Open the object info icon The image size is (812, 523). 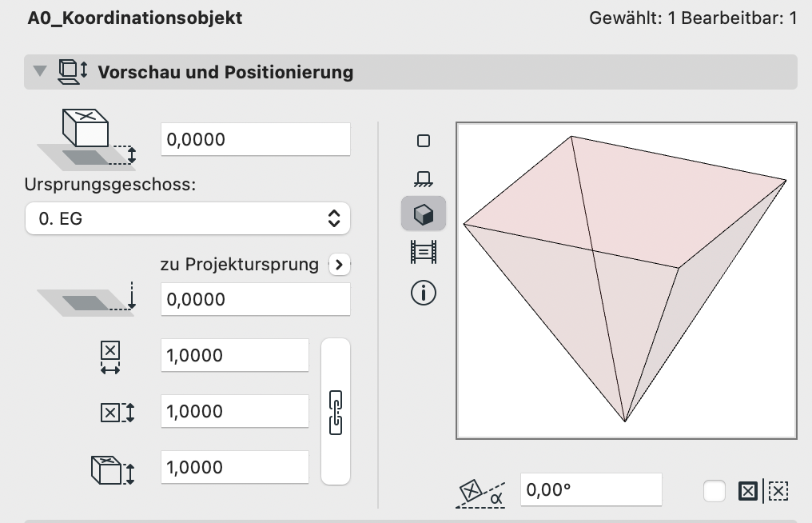tap(423, 293)
